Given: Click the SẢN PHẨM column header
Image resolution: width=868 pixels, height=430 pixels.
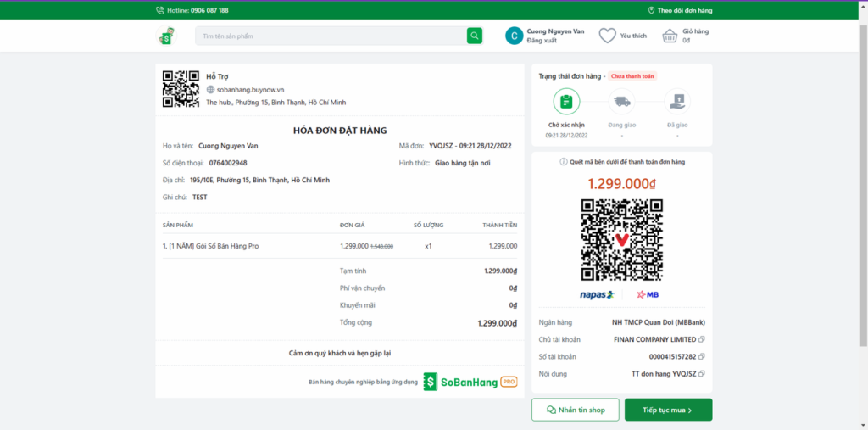Looking at the screenshot, I should point(178,225).
